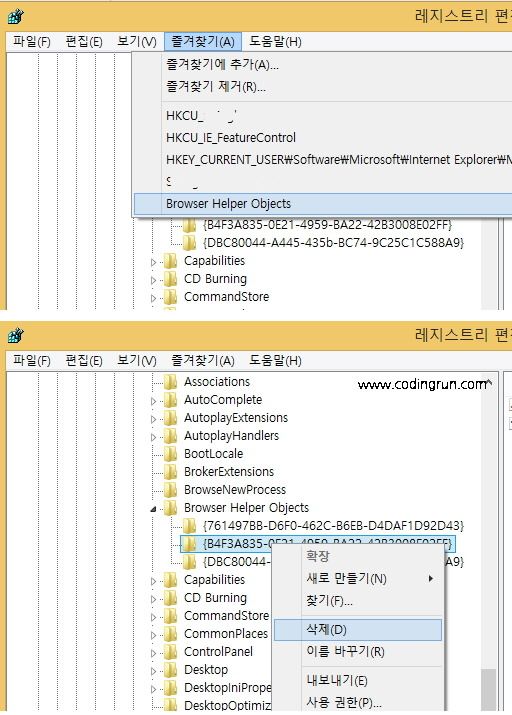Image resolution: width=512 pixels, height=715 pixels.
Task: Open 도움말(H) menu in the lower window
Action: tap(275, 361)
